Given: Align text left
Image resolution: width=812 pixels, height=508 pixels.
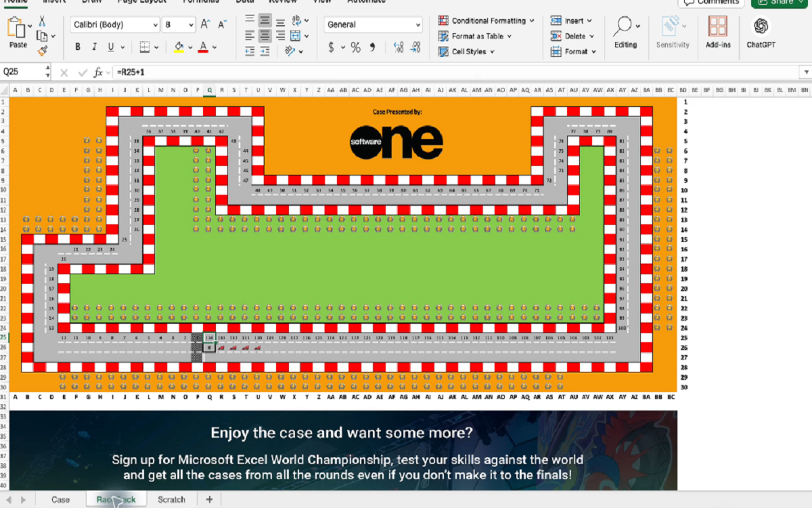Looking at the screenshot, I should [x=250, y=36].
